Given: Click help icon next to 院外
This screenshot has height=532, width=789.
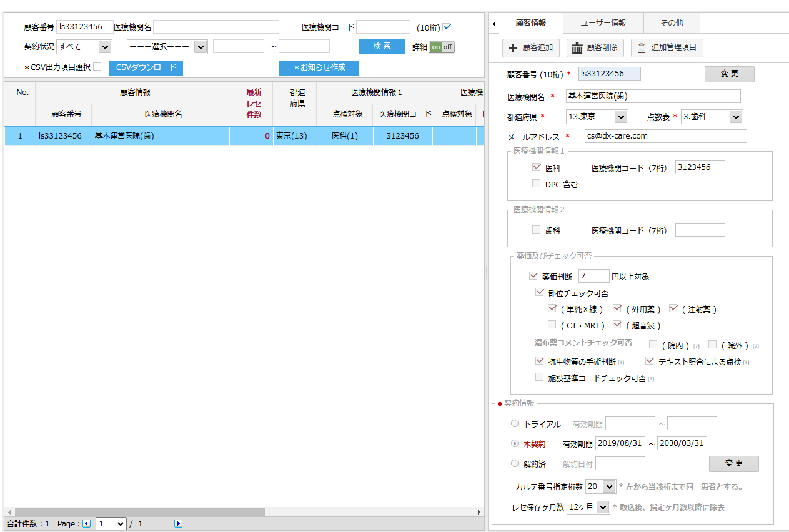Looking at the screenshot, I should point(755,346).
